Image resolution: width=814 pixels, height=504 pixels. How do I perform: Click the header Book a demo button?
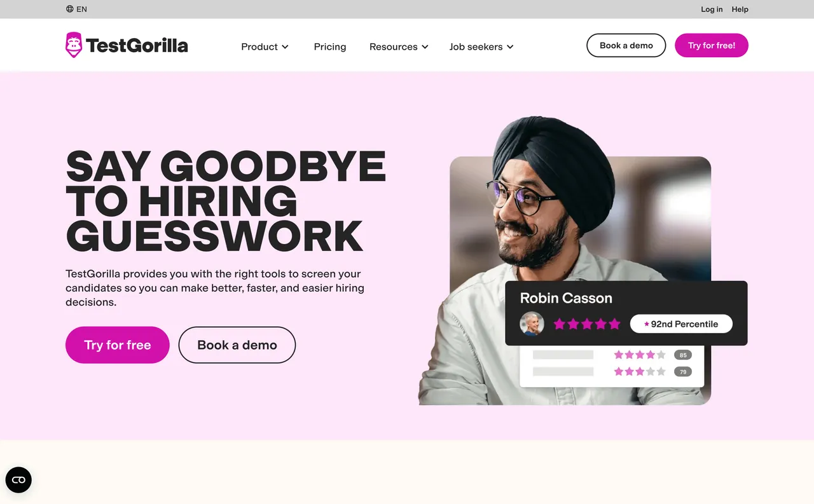tap(626, 45)
